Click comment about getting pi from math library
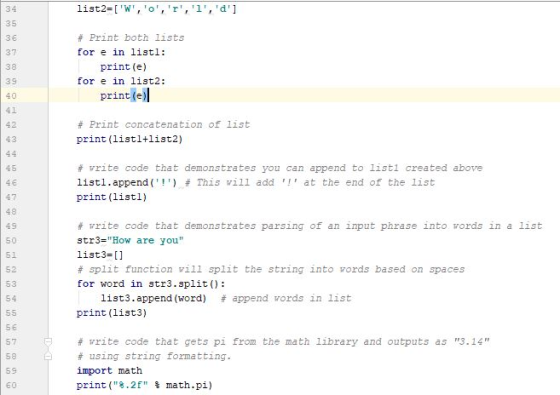Viewport: 560px width, 395px height. pos(283,342)
